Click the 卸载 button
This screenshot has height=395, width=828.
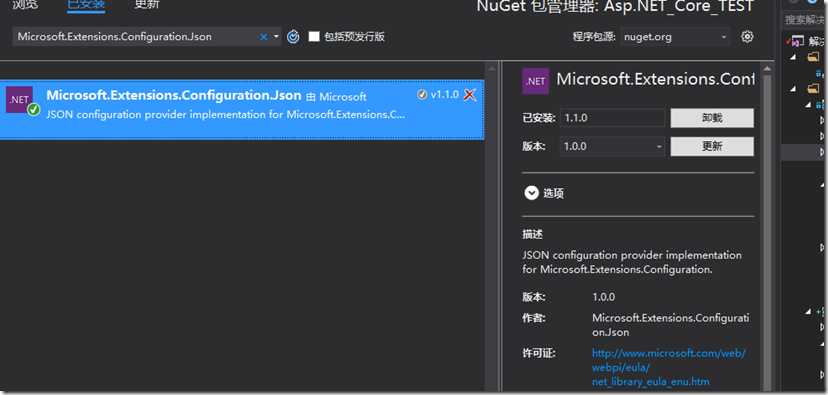point(712,118)
